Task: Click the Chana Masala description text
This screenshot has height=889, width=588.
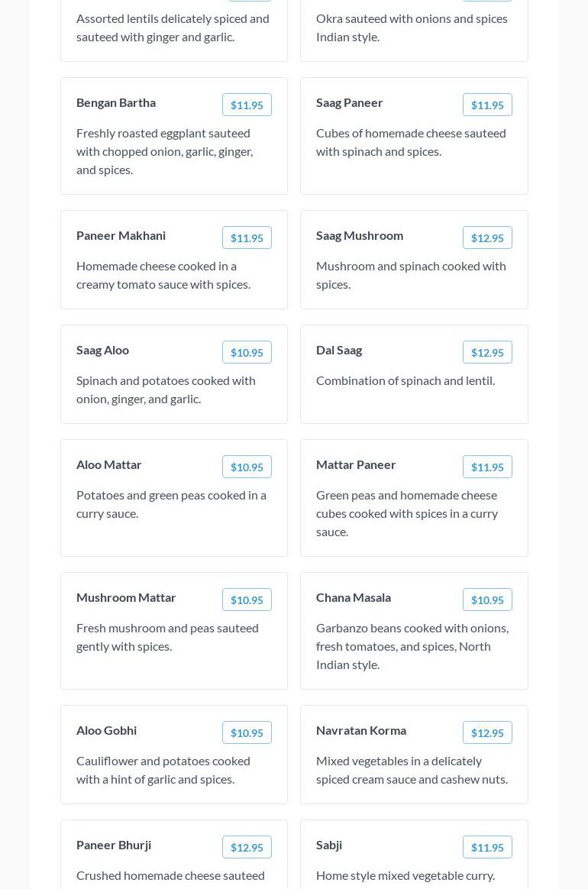Action: 412,646
